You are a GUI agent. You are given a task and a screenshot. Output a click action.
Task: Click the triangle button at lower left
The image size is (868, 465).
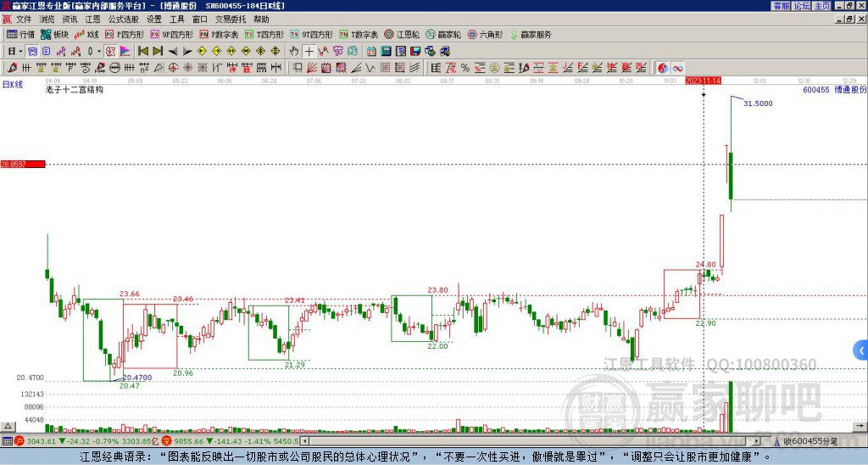[8, 426]
